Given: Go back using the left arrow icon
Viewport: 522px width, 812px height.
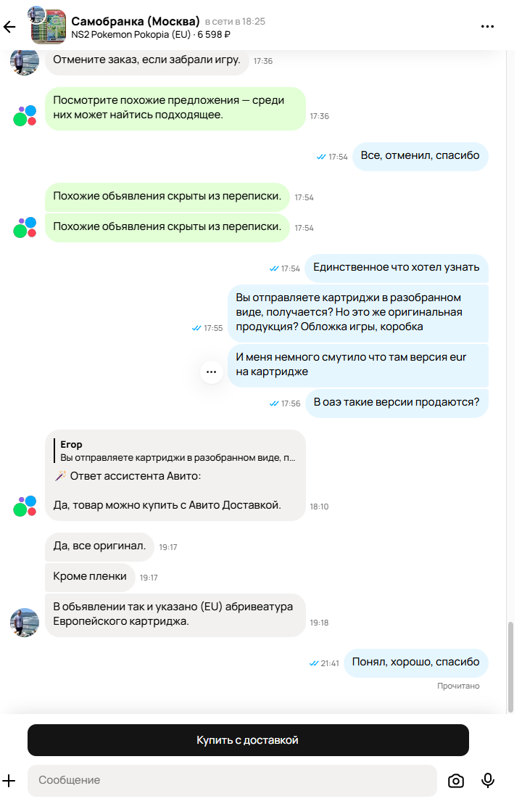Looking at the screenshot, I should click(9, 27).
